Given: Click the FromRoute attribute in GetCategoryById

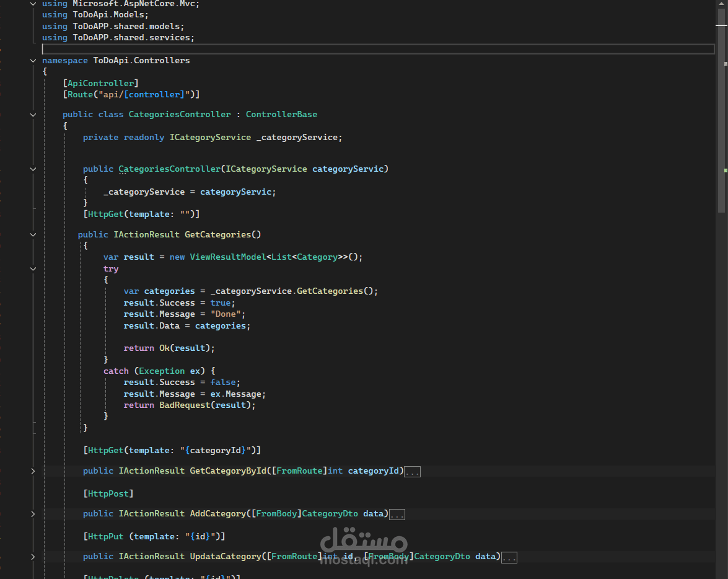Looking at the screenshot, I should [299, 471].
